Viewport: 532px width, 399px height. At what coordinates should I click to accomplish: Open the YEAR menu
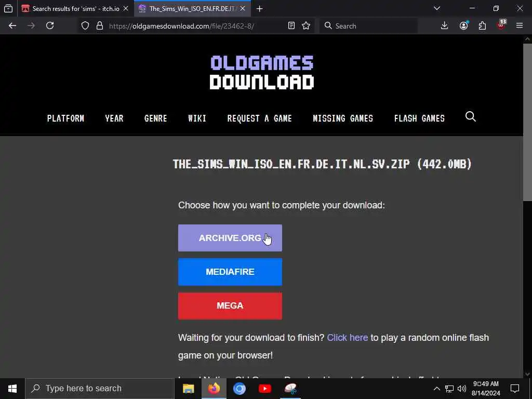click(x=114, y=118)
